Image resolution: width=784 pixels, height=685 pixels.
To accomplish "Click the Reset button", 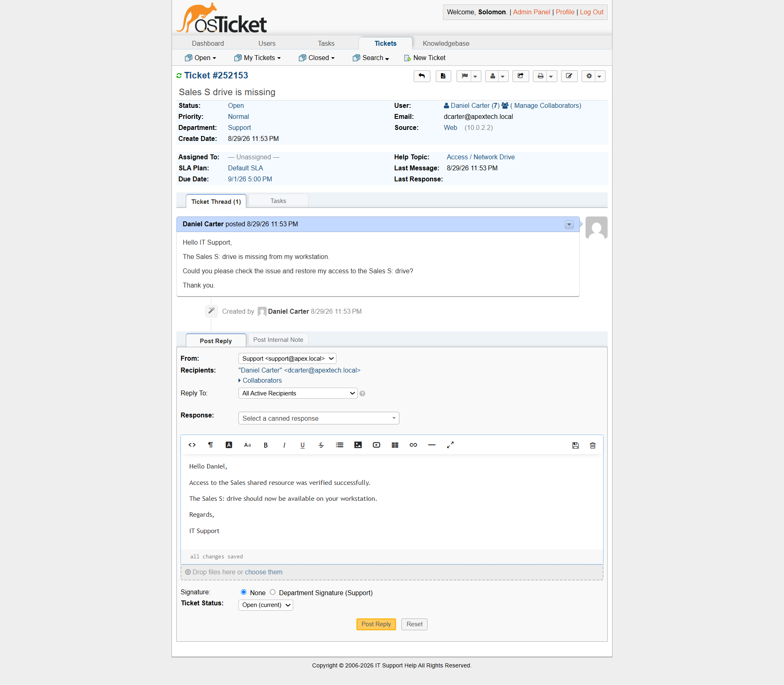I will click(414, 624).
